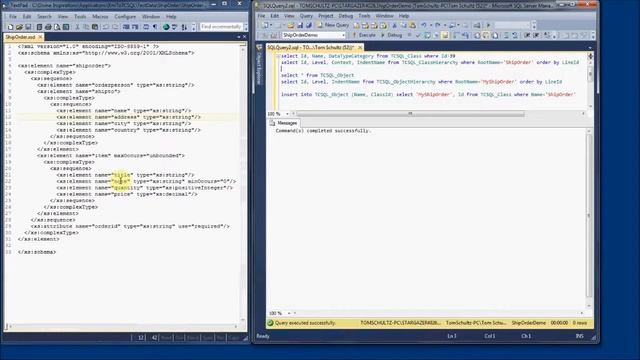Click the Messages pane vertical scrollbar

point(589,215)
